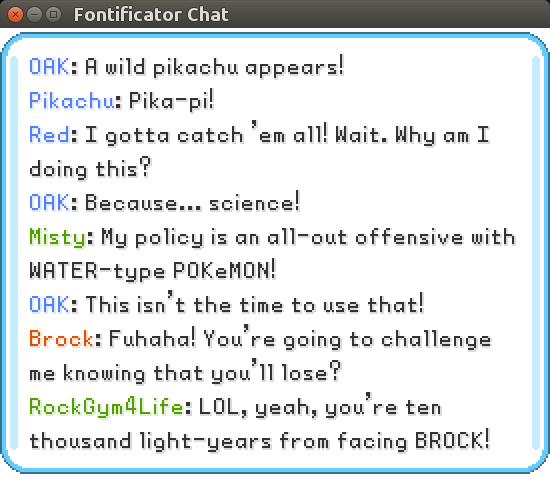Click the orange Brock username
550x478 pixels.
coord(61,339)
